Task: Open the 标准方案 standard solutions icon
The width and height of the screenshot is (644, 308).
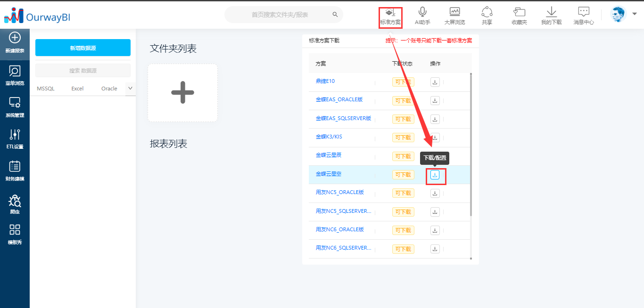Action: click(x=390, y=16)
